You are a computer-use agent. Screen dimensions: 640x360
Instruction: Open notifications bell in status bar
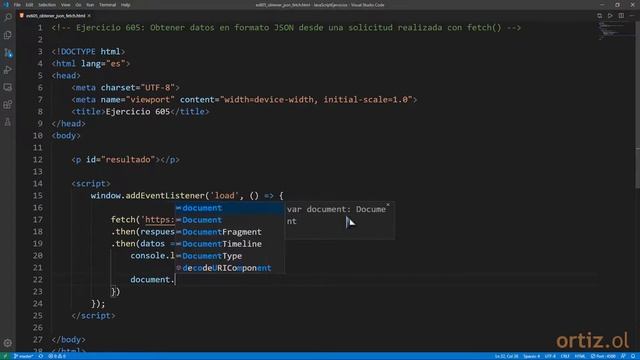pyautogui.click(x=633, y=356)
